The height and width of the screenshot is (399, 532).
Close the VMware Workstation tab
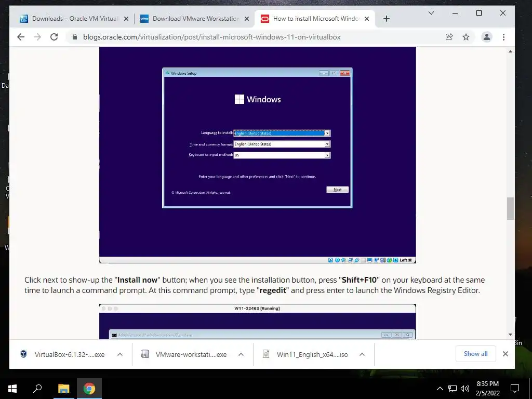click(x=247, y=19)
